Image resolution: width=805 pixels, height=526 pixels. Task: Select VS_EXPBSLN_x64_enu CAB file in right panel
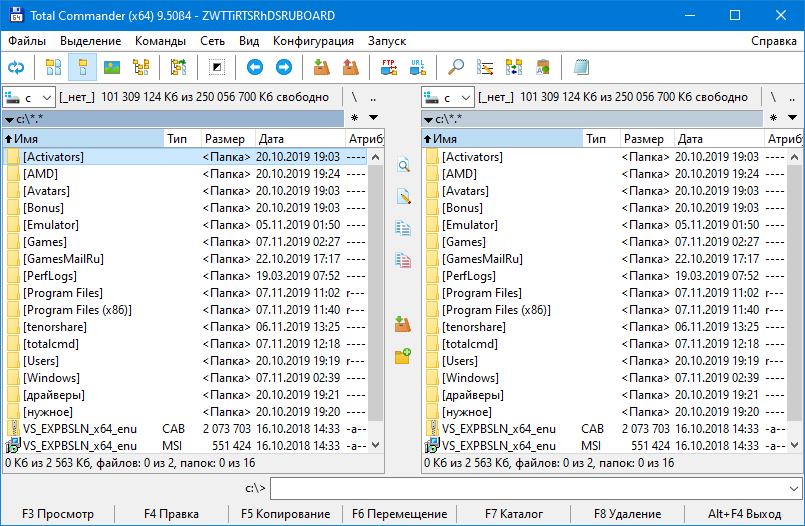click(606, 428)
